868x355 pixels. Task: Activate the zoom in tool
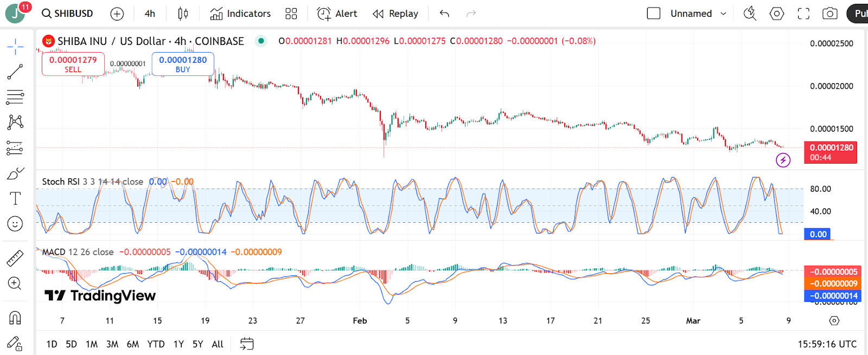[x=15, y=283]
